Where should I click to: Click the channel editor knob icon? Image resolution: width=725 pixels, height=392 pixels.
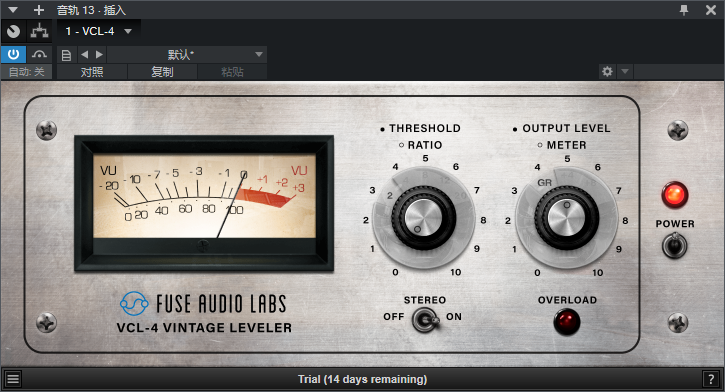click(x=13, y=31)
